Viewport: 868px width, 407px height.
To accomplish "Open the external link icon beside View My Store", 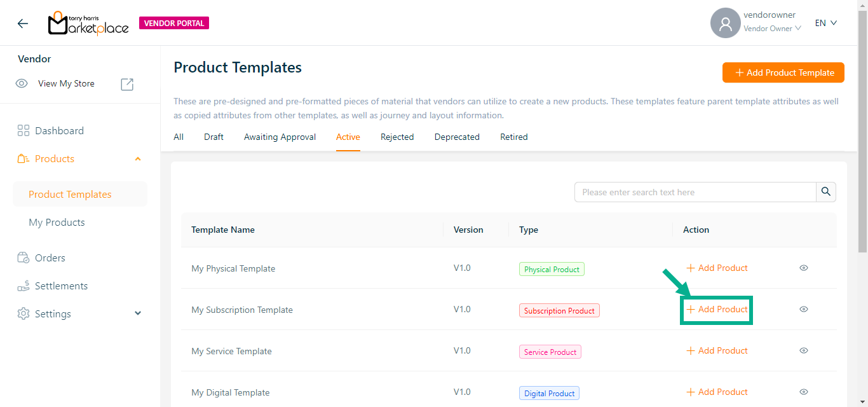I will (127, 84).
